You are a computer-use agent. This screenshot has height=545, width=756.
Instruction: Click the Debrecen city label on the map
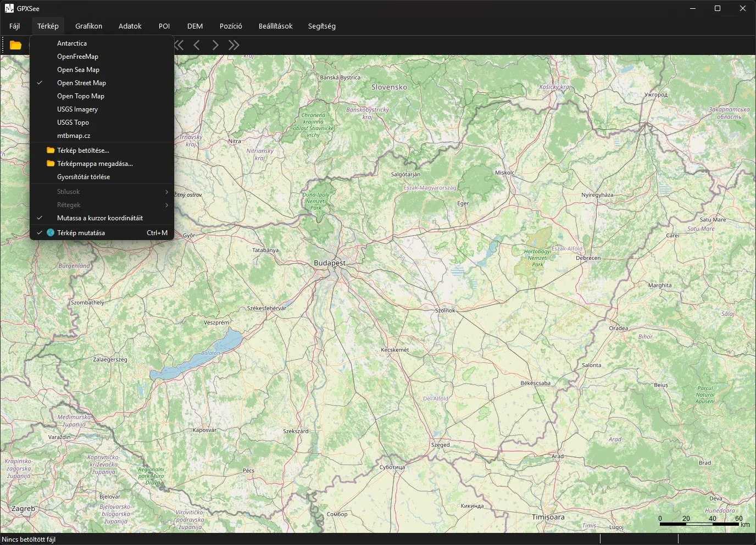(x=588, y=258)
